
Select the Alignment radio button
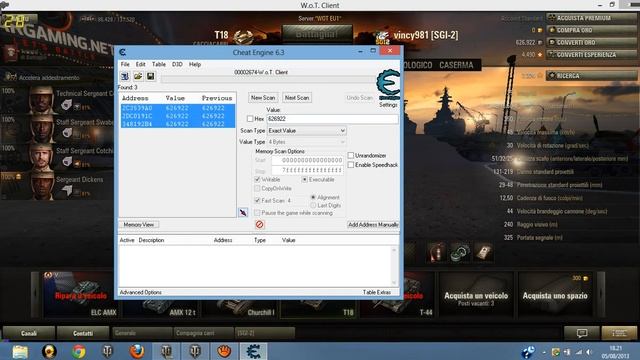pos(313,198)
